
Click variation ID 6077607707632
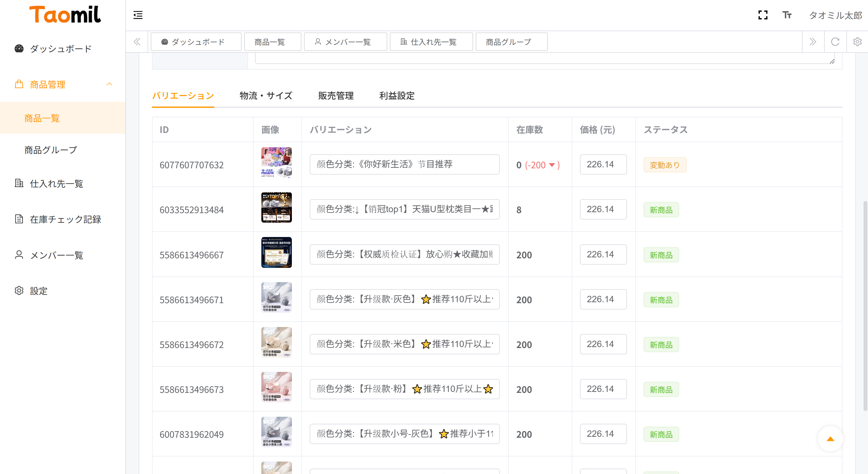pos(191,165)
